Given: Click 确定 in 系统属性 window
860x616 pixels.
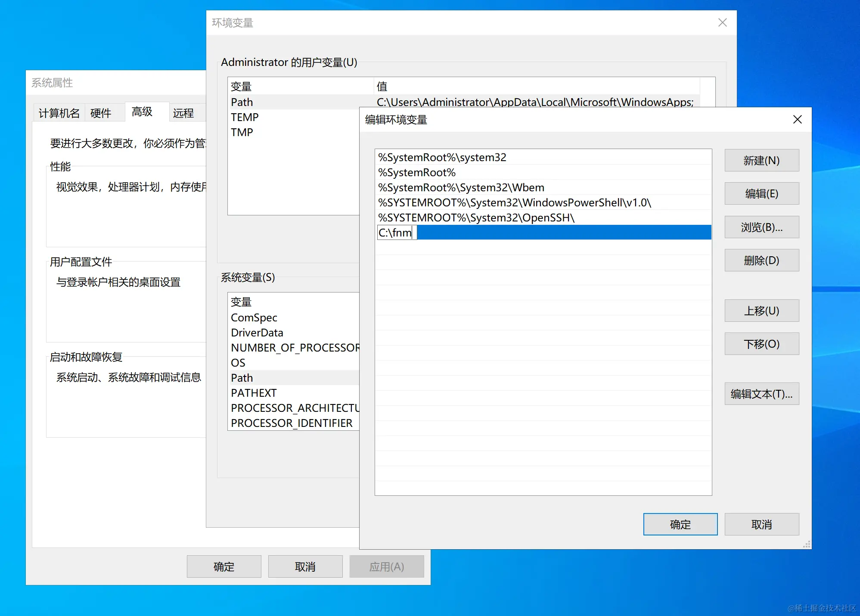Looking at the screenshot, I should click(224, 566).
